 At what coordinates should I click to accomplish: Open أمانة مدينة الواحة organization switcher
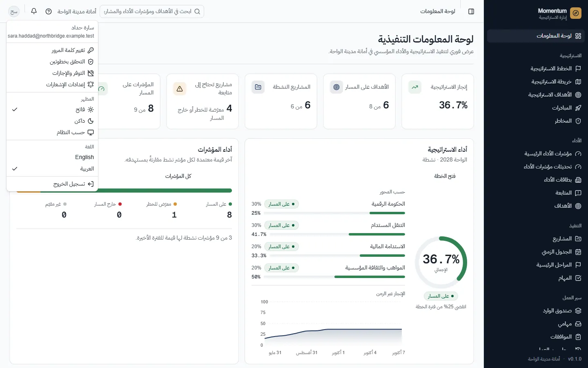pyautogui.click(x=77, y=11)
